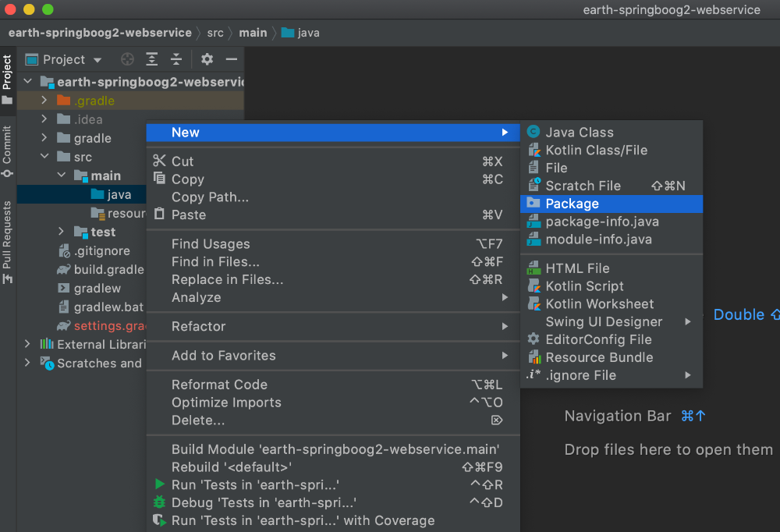Viewport: 780px width, 532px height.
Task: Choose Build Module menu entry
Action: [333, 449]
